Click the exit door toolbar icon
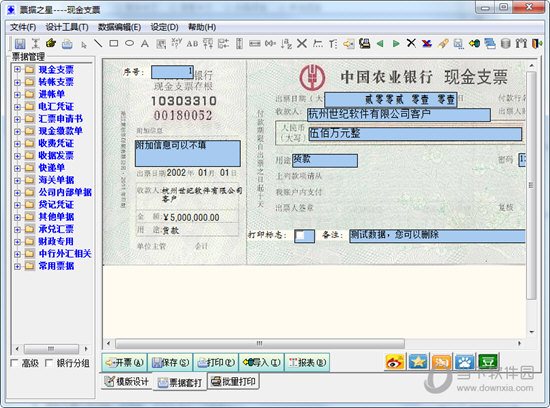550x408 pixels. tap(537, 44)
